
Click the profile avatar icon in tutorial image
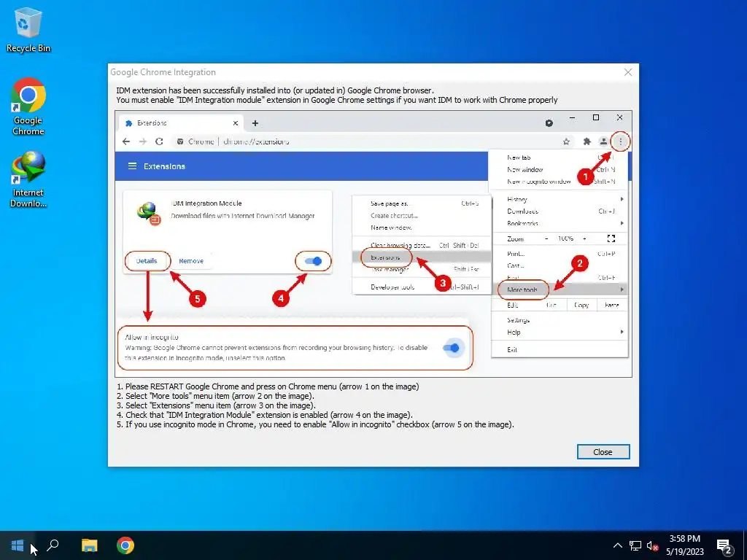pos(603,141)
